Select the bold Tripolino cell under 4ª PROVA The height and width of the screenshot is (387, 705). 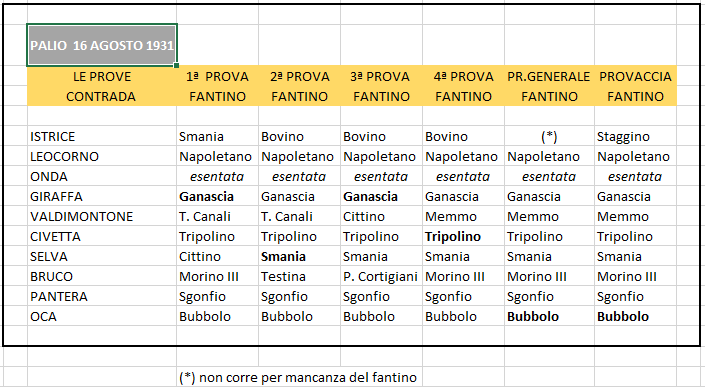point(463,236)
